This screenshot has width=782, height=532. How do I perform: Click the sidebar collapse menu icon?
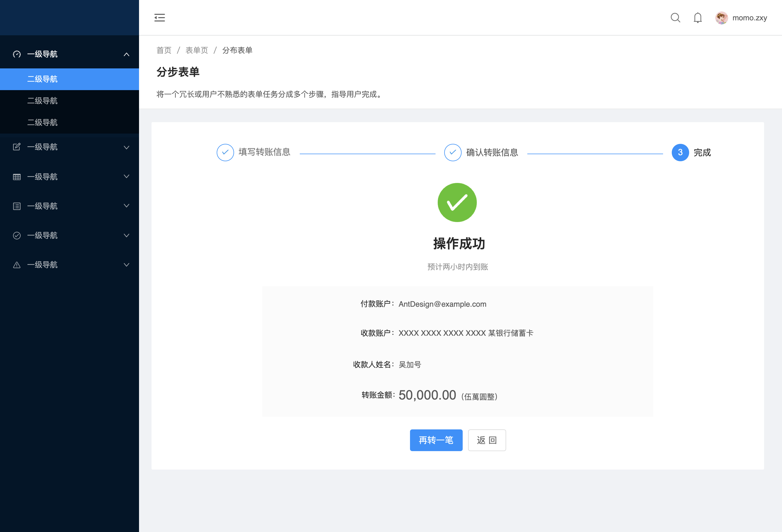(159, 17)
